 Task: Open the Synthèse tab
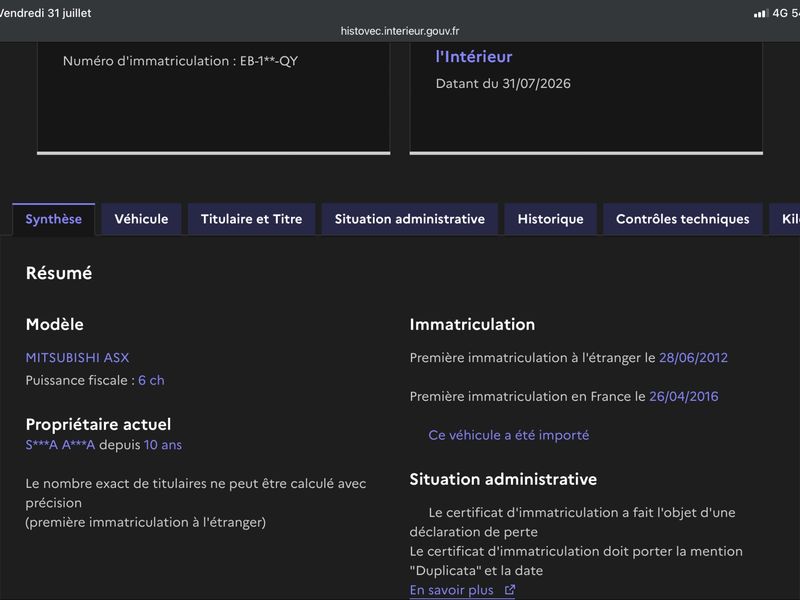point(54,219)
